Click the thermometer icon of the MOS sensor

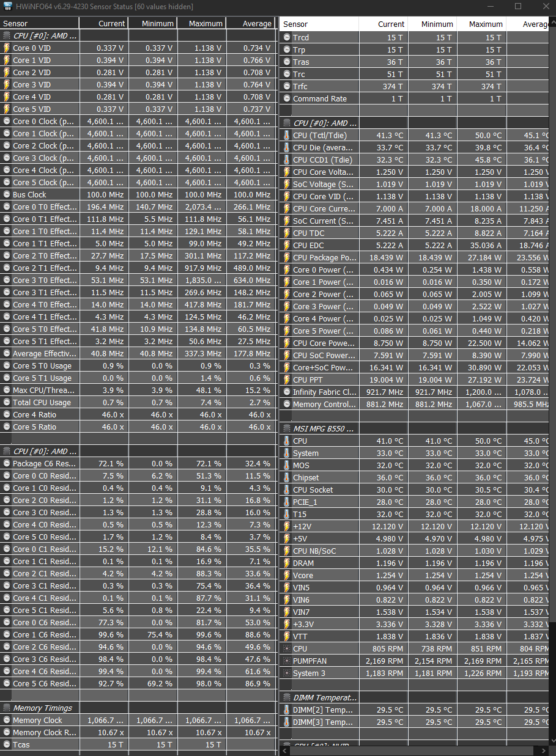[287, 465]
